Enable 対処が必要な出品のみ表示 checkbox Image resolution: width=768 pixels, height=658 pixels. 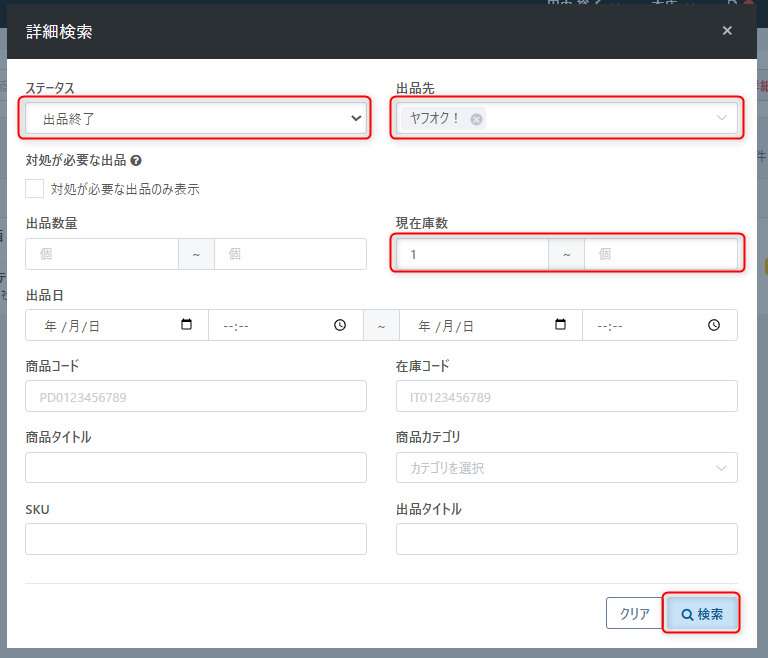[x=35, y=189]
